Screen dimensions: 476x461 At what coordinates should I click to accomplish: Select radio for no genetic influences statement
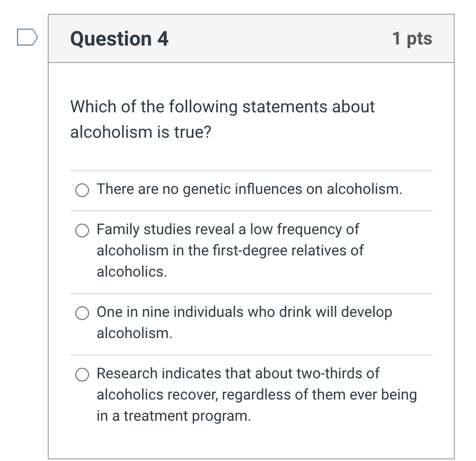(82, 190)
